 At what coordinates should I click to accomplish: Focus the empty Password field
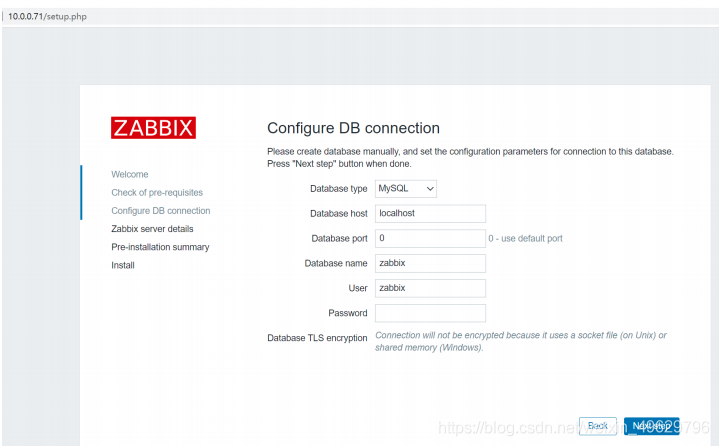pos(430,313)
